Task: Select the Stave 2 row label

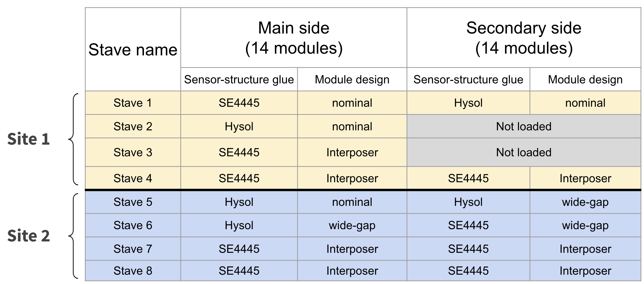Action: coord(133,127)
